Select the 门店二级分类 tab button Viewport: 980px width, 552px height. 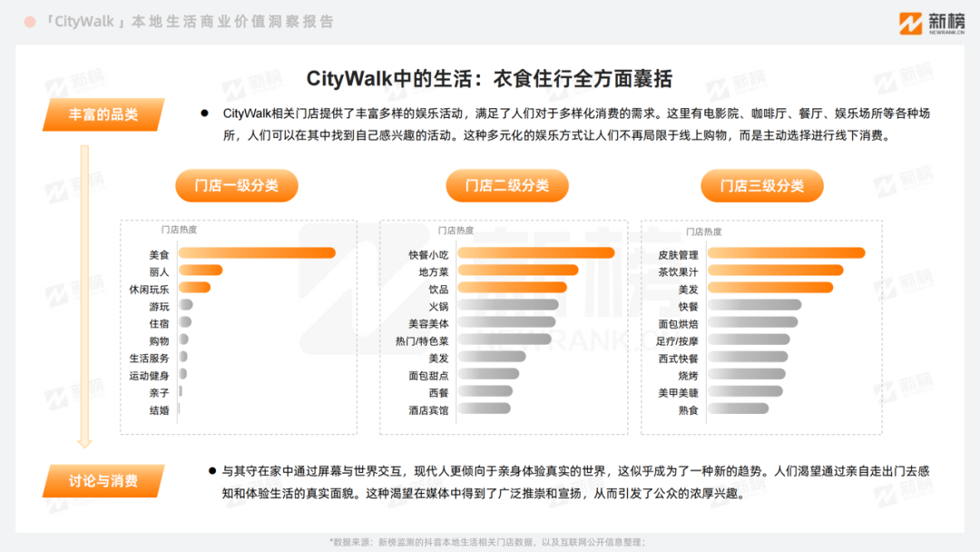pos(506,185)
